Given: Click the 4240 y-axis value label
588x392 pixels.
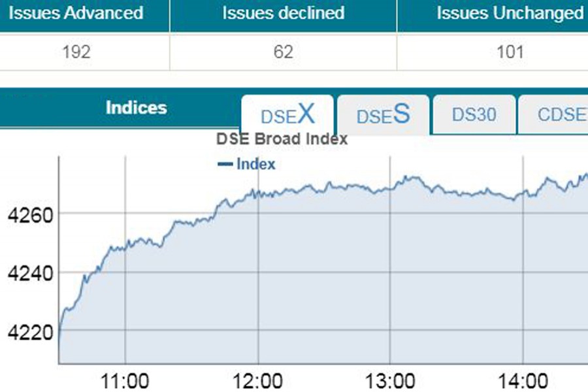Looking at the screenshot, I should pos(26,273).
